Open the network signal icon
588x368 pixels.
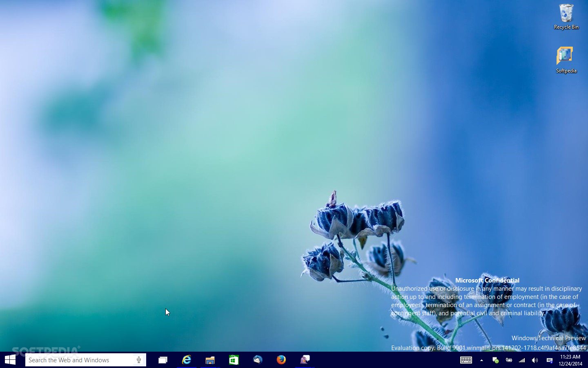point(522,360)
